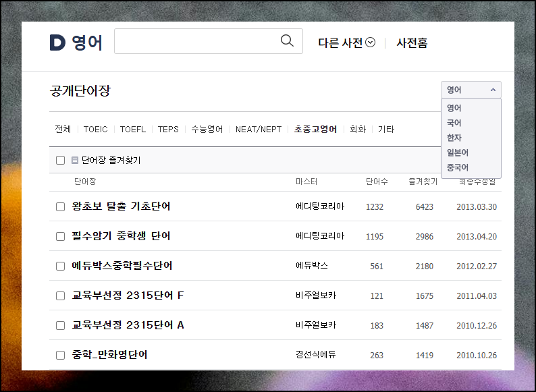This screenshot has height=392, width=536.
Task: Click the list icon beside 단어장 즐겨찾기
Action: (x=75, y=160)
